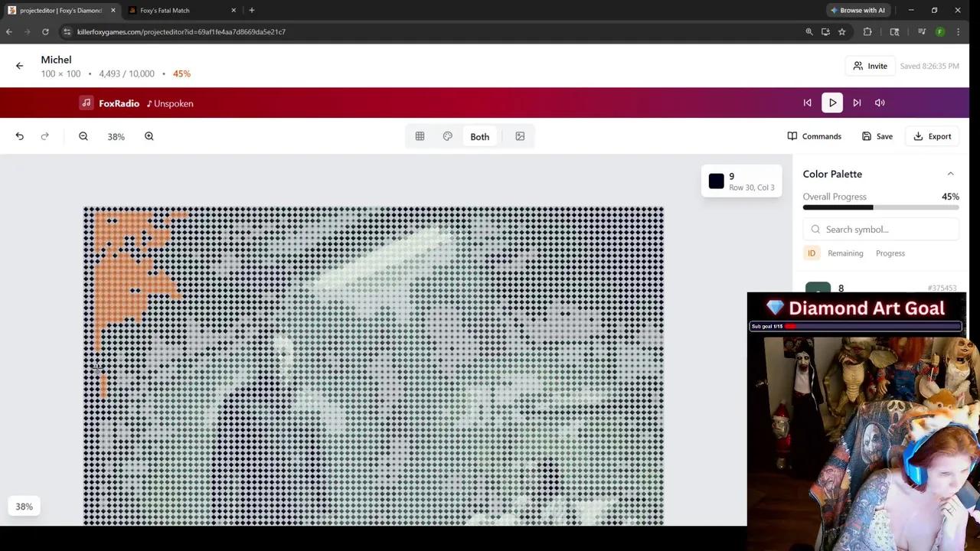This screenshot has width=980, height=551.
Task: Click the Diamond Art Goal sub goal bar
Action: click(855, 326)
